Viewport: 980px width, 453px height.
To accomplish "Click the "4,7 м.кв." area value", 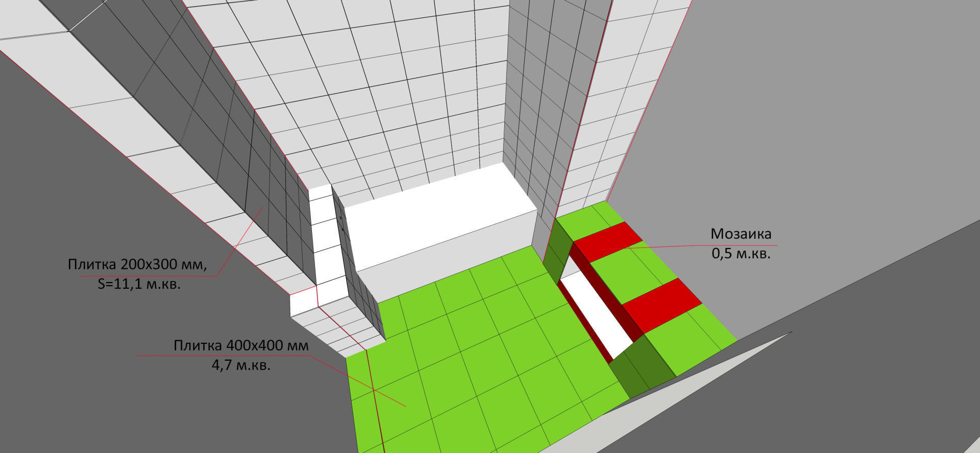I will (x=241, y=365).
